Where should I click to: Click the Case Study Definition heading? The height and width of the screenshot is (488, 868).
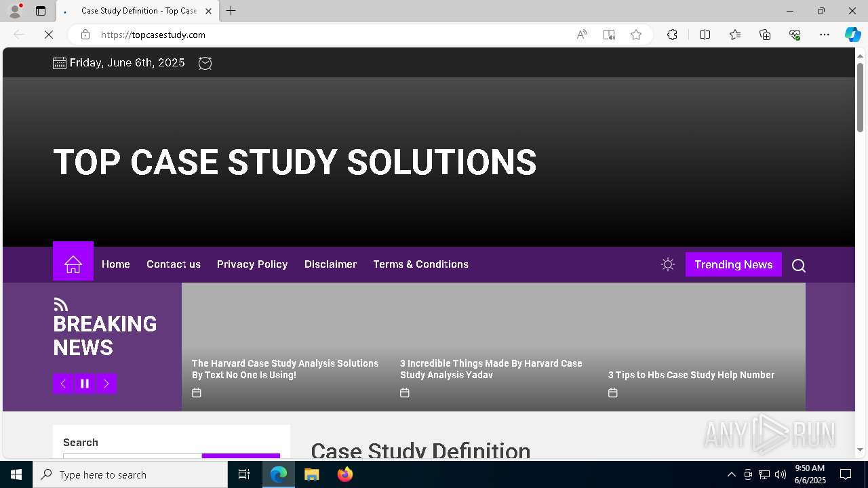tap(420, 450)
